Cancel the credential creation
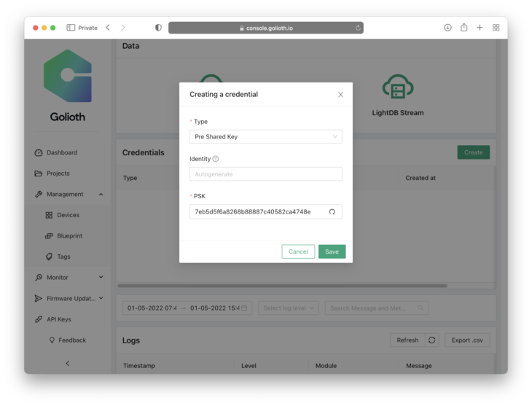Viewport: 532px width, 406px height. click(298, 251)
